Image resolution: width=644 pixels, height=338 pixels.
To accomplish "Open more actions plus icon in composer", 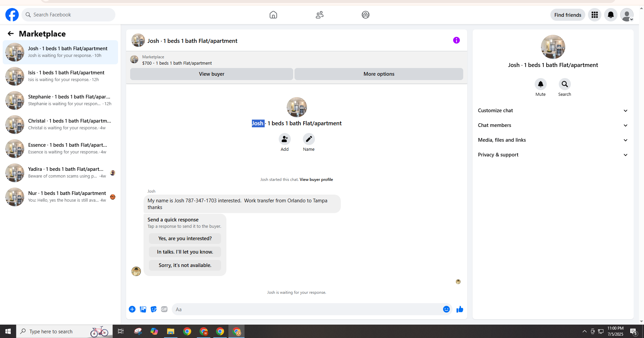I will point(132,309).
